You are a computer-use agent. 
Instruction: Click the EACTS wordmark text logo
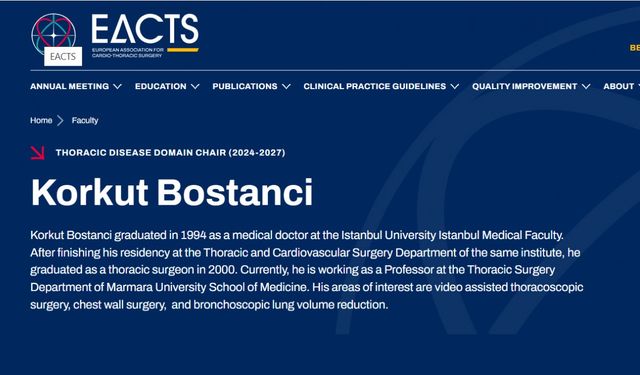tap(145, 36)
